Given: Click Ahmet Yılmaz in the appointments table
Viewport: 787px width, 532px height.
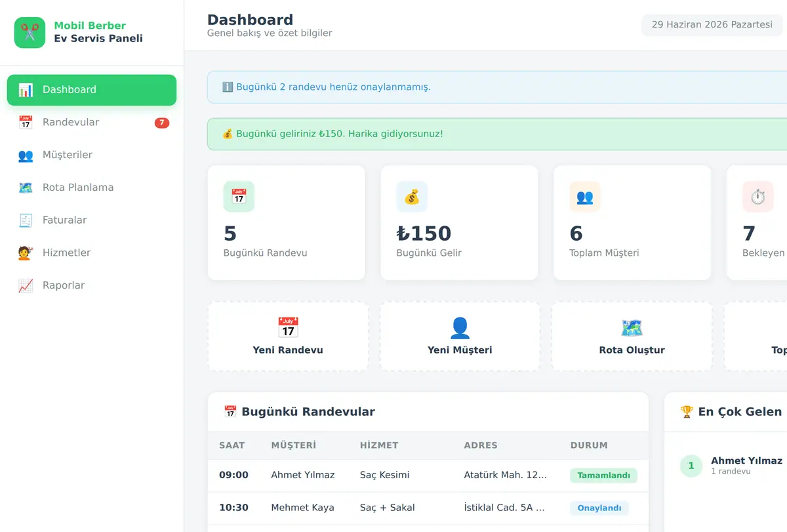Looking at the screenshot, I should [x=303, y=475].
